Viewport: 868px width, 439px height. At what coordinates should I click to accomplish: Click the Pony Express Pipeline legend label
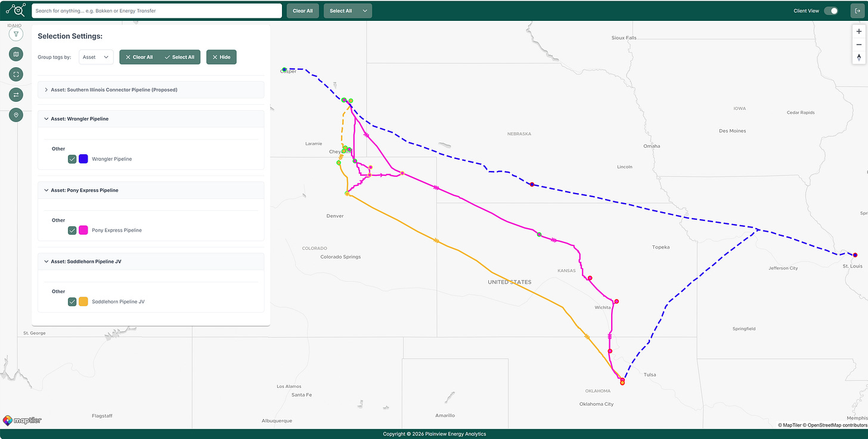(117, 230)
